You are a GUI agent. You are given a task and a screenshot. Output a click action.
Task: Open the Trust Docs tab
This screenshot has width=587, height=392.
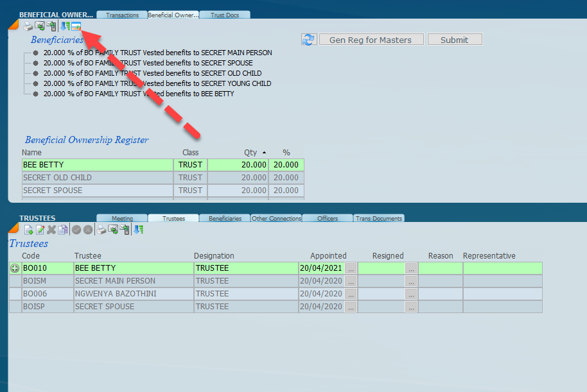click(225, 15)
